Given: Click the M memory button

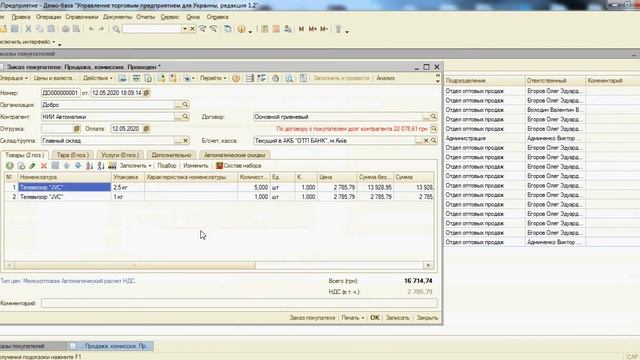Looking at the screenshot, I should point(301,29).
